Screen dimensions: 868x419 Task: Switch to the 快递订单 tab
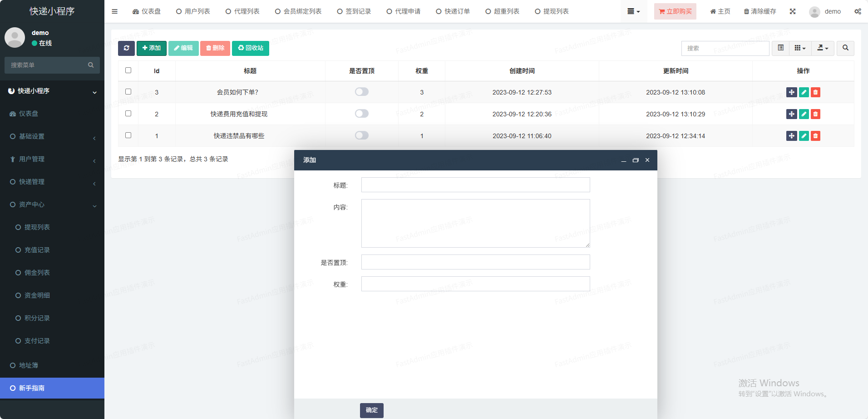[x=453, y=11]
